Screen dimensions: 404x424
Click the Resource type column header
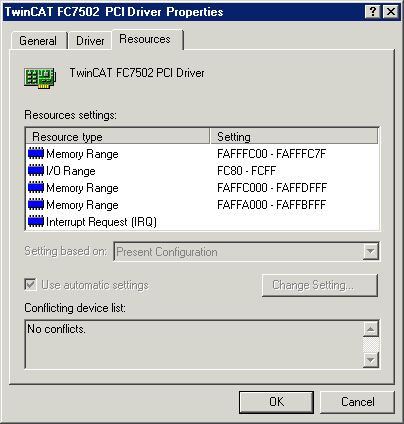117,137
